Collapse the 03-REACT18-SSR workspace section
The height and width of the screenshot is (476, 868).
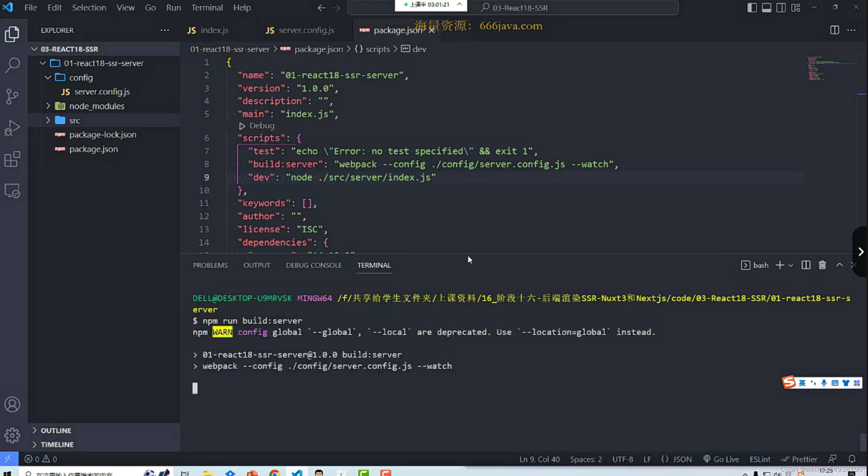[x=34, y=49]
